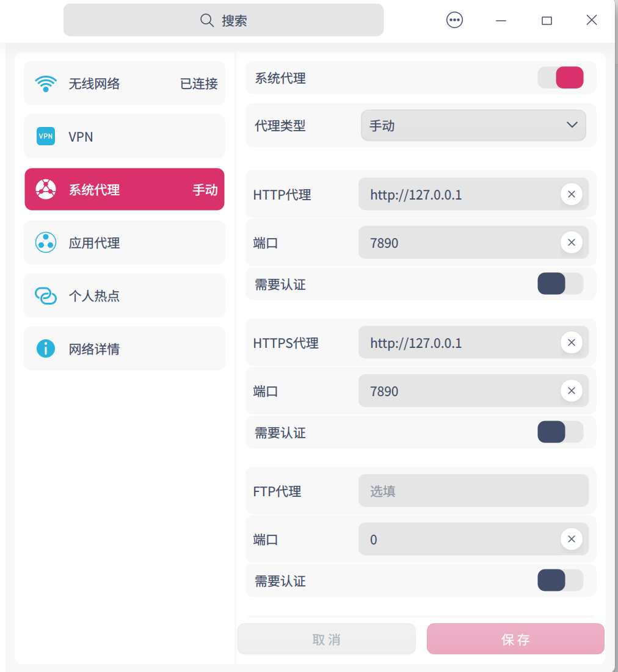Open the VPN section in sidebar

click(125, 137)
